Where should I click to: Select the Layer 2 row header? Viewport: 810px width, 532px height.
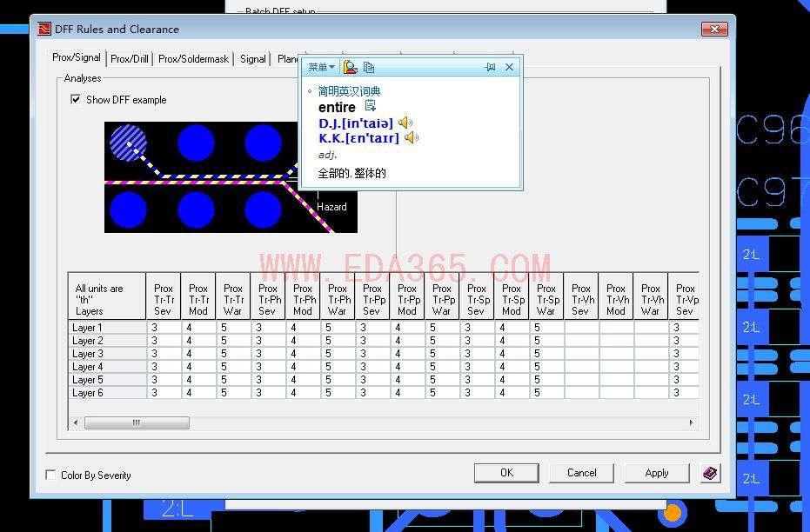[107, 341]
